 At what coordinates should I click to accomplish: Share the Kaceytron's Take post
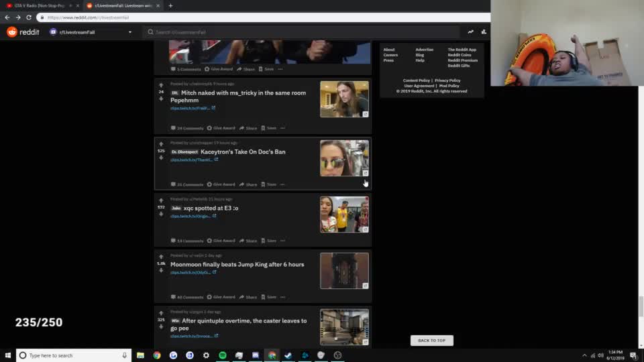coord(248,185)
